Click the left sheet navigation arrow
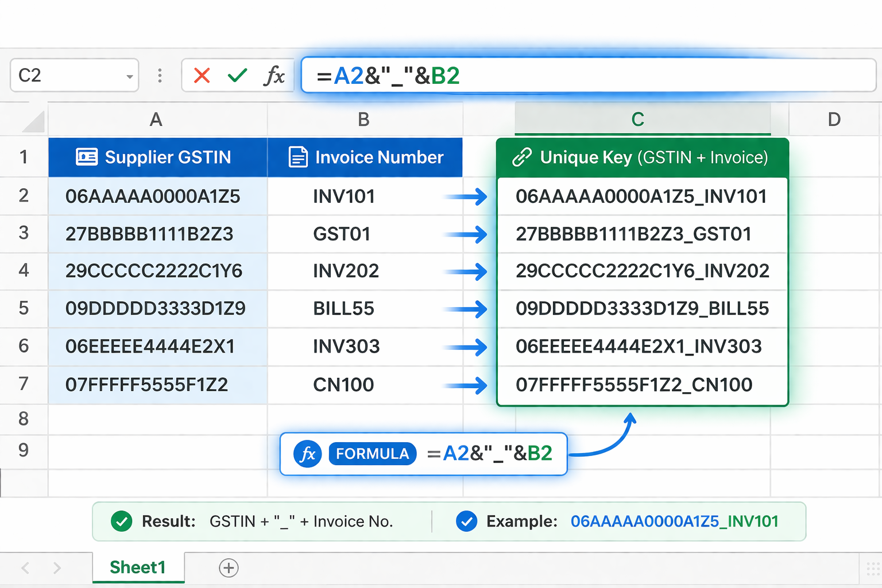 point(24,568)
